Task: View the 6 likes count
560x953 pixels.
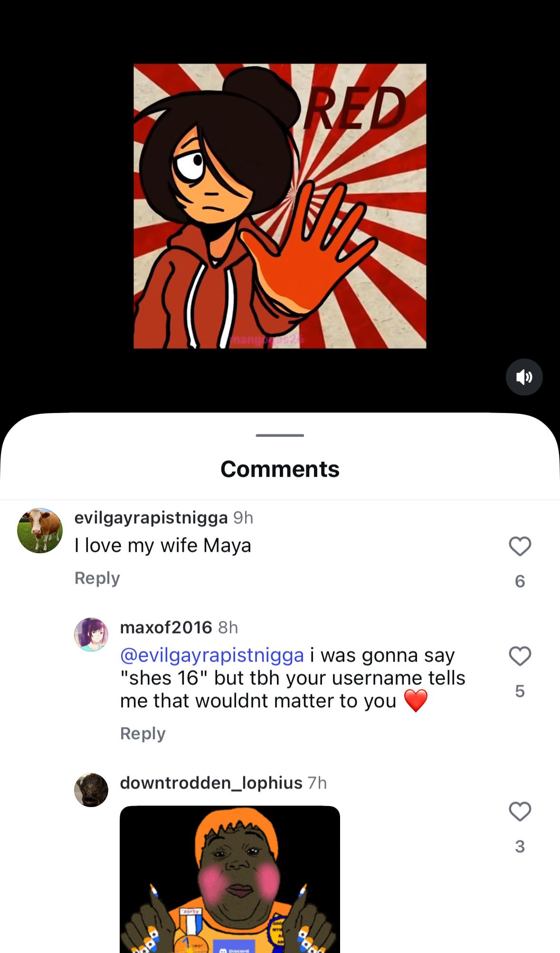Action: tap(520, 581)
